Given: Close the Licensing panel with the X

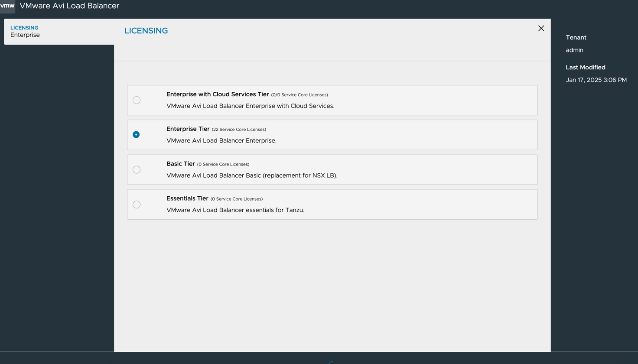Looking at the screenshot, I should [541, 28].
